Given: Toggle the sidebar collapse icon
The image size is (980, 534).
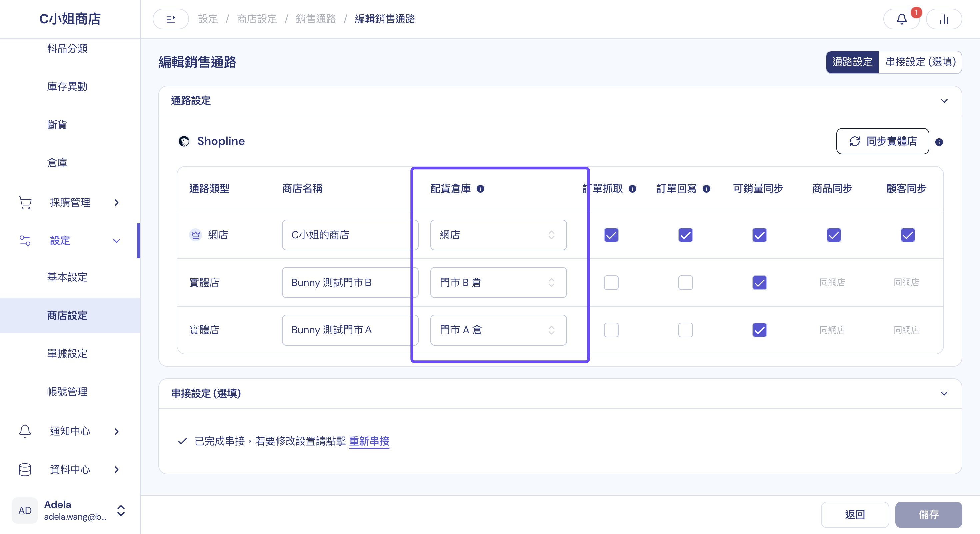Looking at the screenshot, I should (170, 19).
